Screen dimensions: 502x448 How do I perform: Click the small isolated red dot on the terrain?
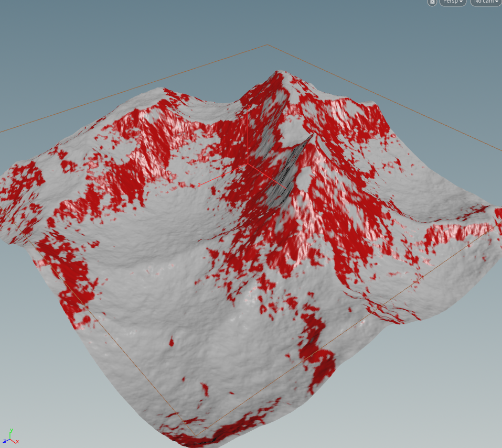pos(172,342)
